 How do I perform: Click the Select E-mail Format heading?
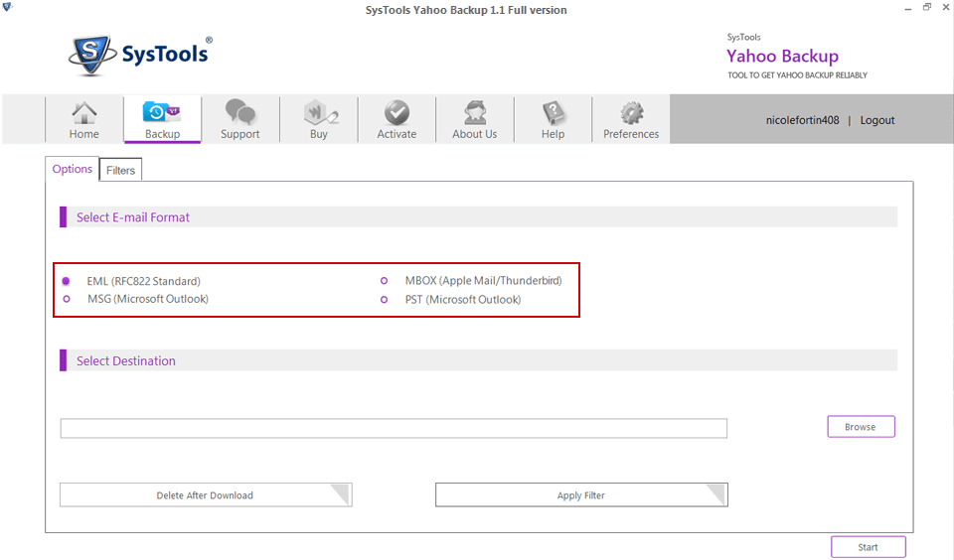(132, 217)
